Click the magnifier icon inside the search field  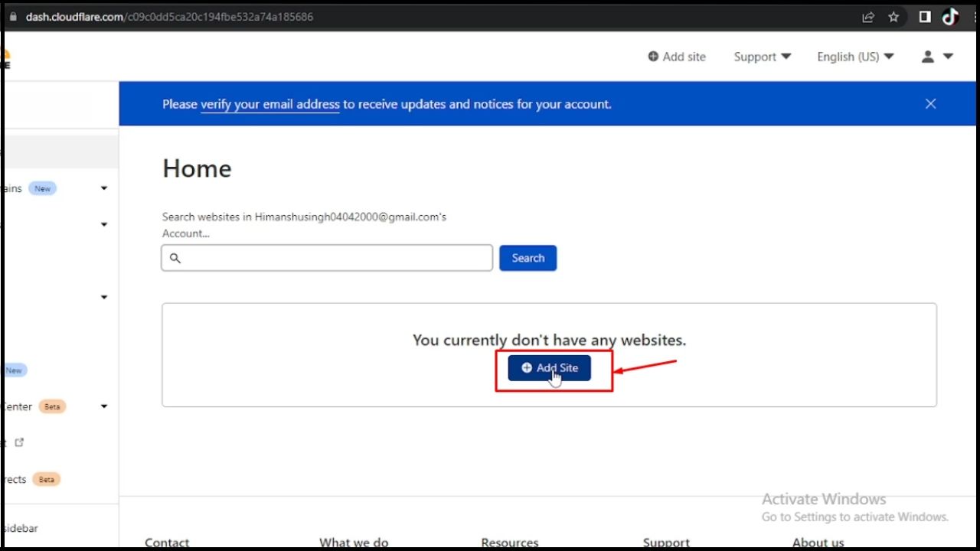(175, 258)
